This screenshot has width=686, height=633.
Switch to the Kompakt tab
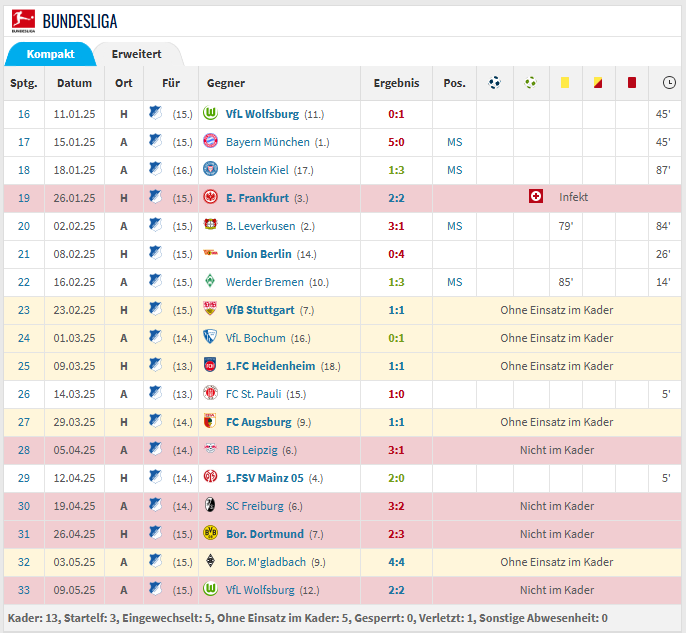(50, 54)
